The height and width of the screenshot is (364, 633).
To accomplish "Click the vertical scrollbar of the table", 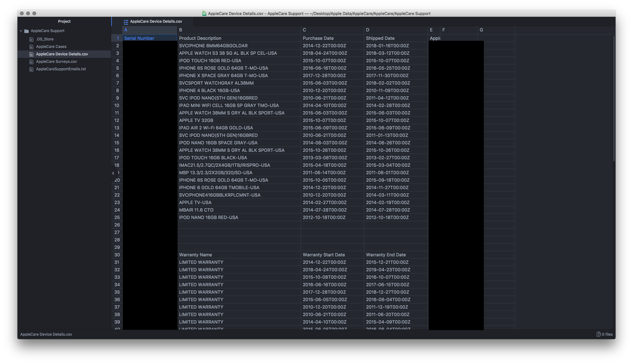I will point(614,98).
